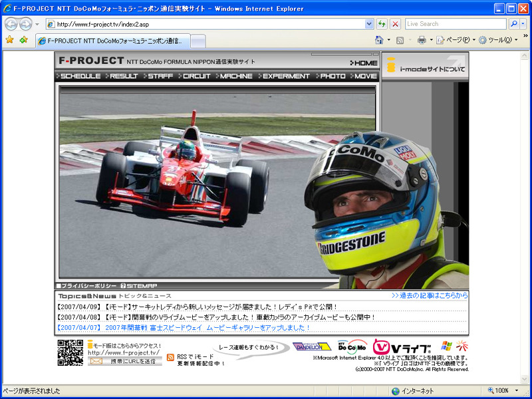Expand the zoom level dropdown arrow
The height and width of the screenshot is (399, 532).
(517, 390)
